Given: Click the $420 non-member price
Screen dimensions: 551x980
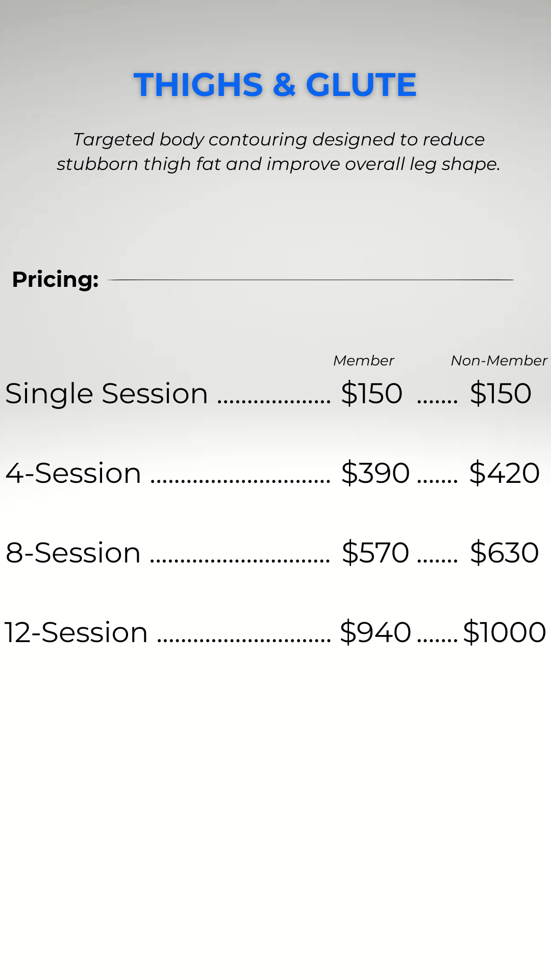Looking at the screenshot, I should pos(505,473).
